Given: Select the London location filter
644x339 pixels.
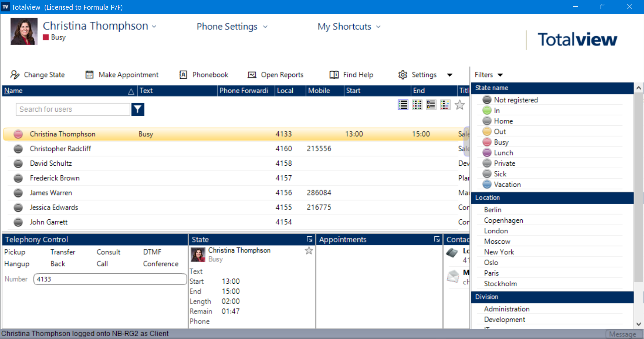Looking at the screenshot, I should (496, 231).
